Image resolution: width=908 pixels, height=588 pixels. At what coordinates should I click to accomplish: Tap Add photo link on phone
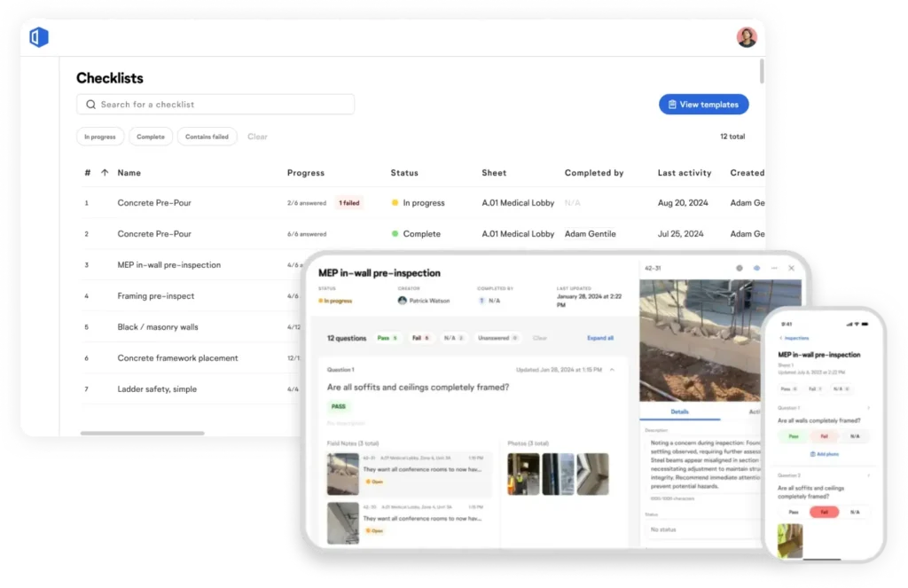click(x=824, y=454)
